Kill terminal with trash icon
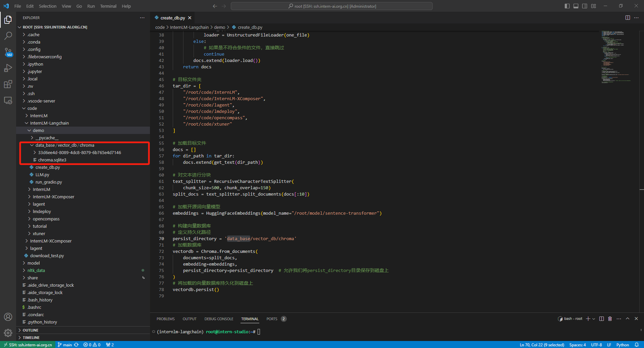Image resolution: width=644 pixels, height=348 pixels. coord(610,319)
